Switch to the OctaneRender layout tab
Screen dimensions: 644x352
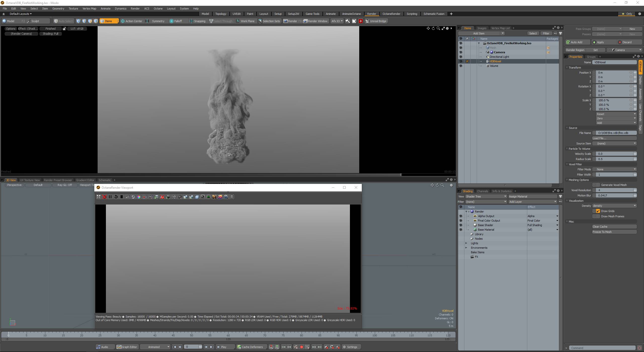click(391, 14)
